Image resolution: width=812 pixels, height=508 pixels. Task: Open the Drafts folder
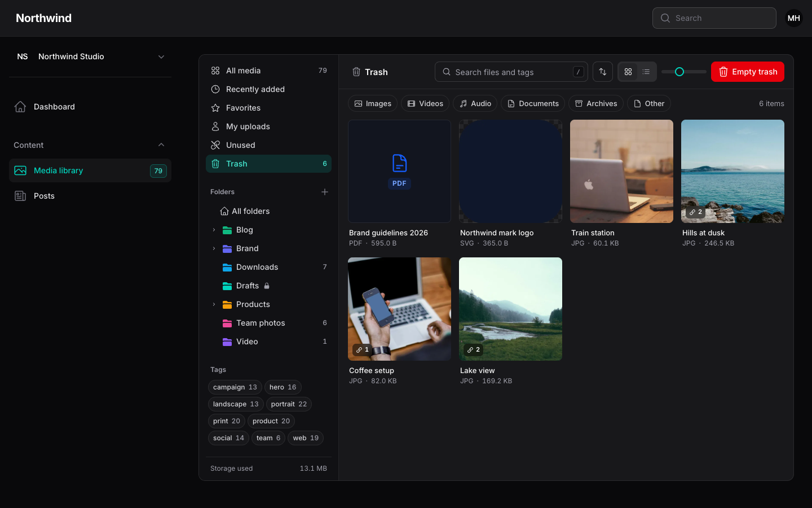point(268,286)
